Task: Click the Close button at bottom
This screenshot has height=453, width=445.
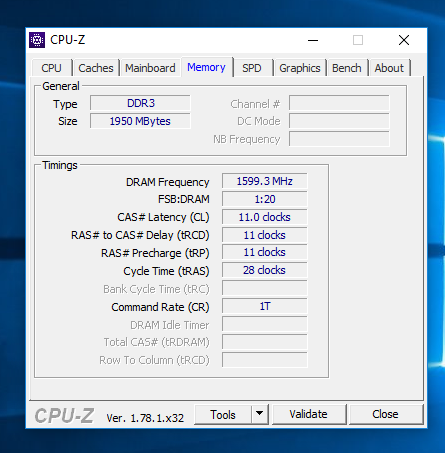Action: pyautogui.click(x=385, y=414)
